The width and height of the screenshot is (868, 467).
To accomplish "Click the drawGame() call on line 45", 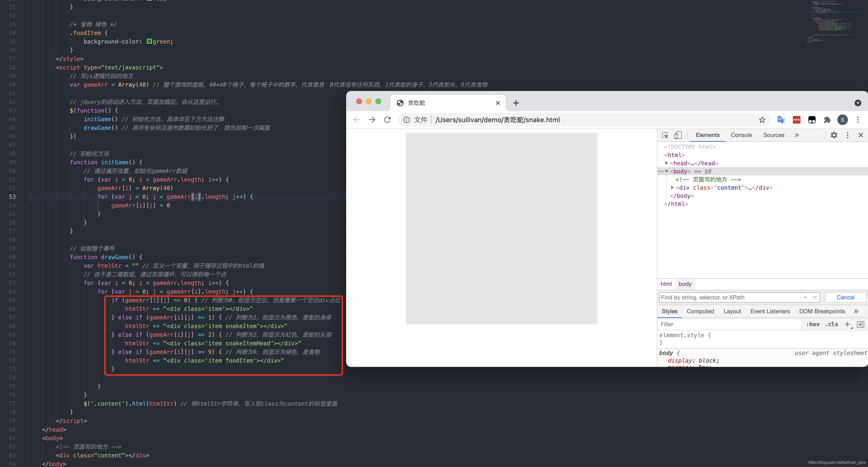I will (101, 128).
